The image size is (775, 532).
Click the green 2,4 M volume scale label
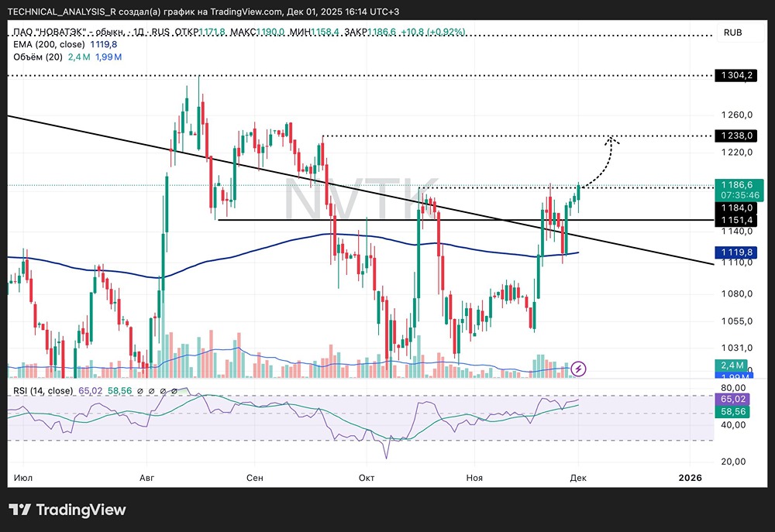pos(732,365)
